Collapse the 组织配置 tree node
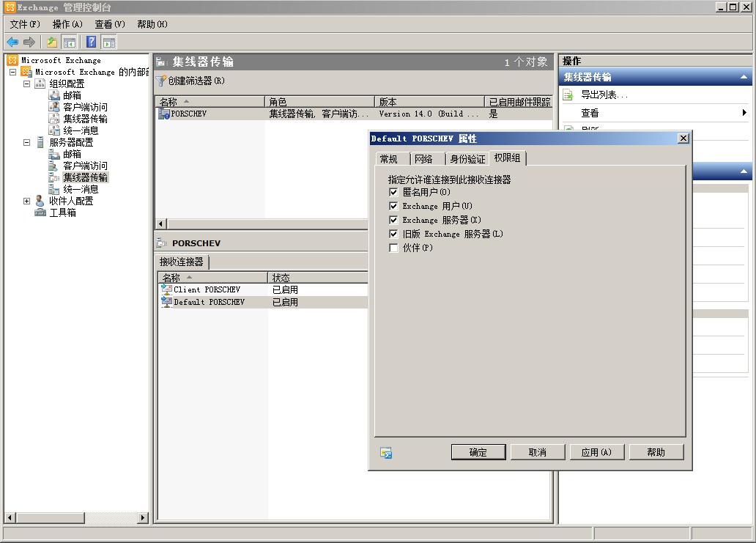The width and height of the screenshot is (756, 543). pos(27,84)
